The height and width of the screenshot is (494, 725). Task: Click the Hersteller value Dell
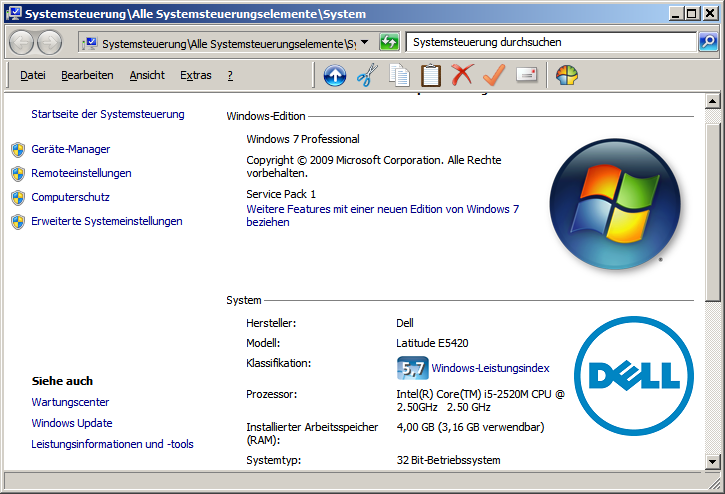pos(405,323)
